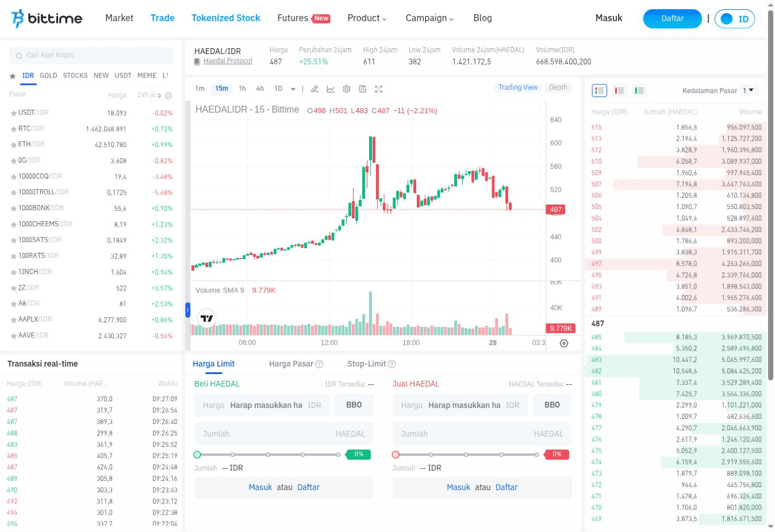Select the Harga Limit order tab
The width and height of the screenshot is (775, 532).
214,364
